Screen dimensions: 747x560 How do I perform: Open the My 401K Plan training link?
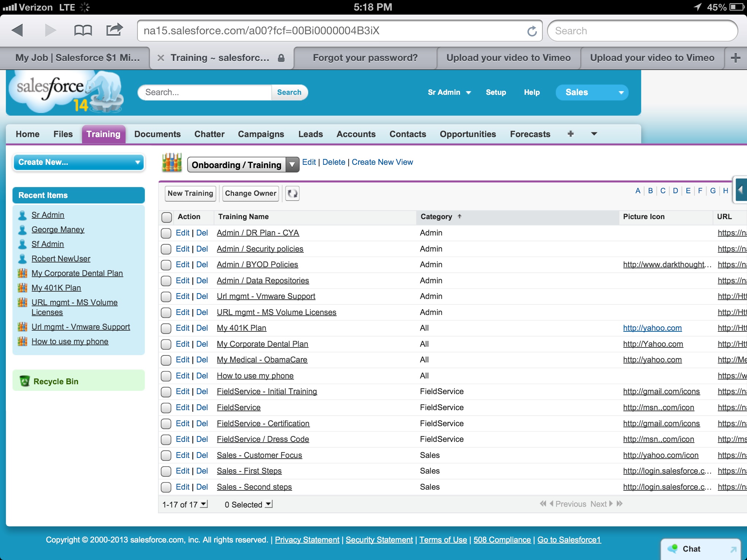(x=241, y=328)
